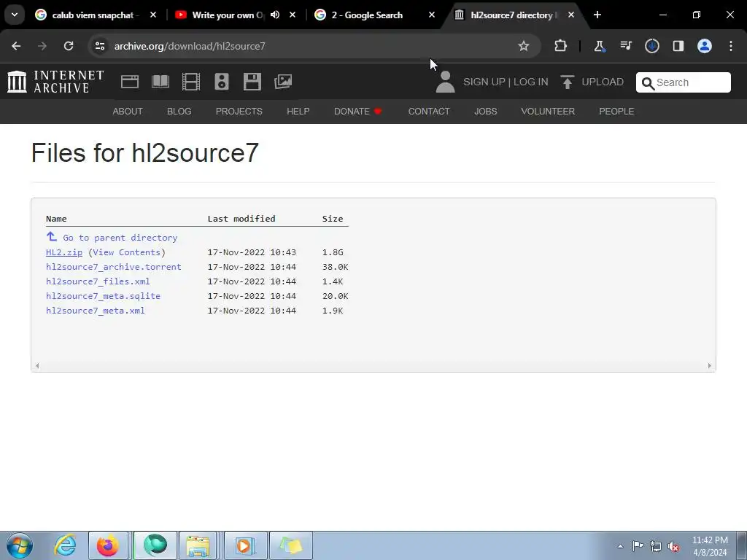
Task: Open the Video film icon
Action: click(191, 82)
